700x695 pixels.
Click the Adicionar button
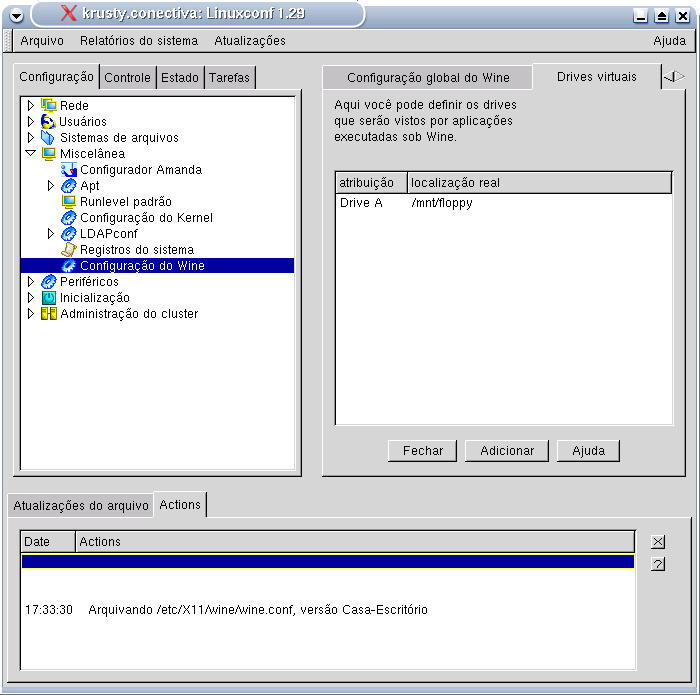pyautogui.click(x=507, y=451)
